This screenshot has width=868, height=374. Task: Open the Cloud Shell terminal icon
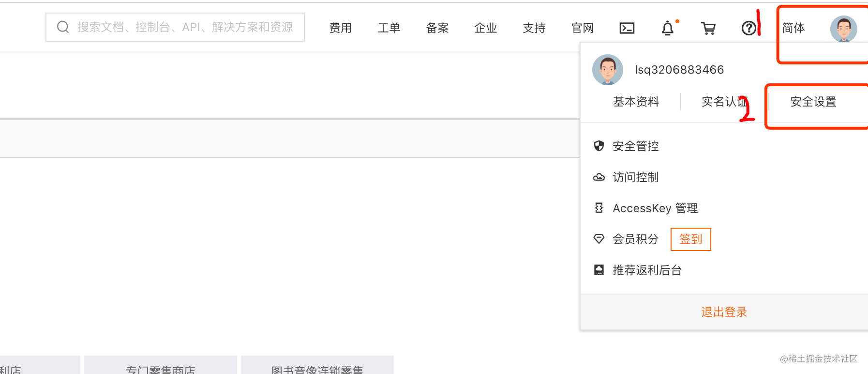click(627, 28)
